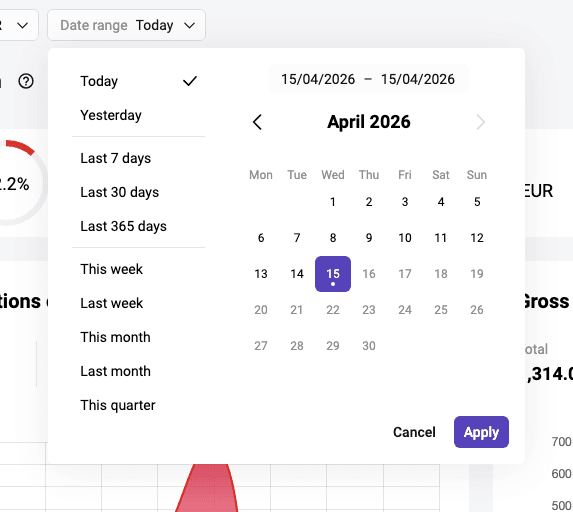Choose This quarter preset
573x512 pixels.
[138, 405]
